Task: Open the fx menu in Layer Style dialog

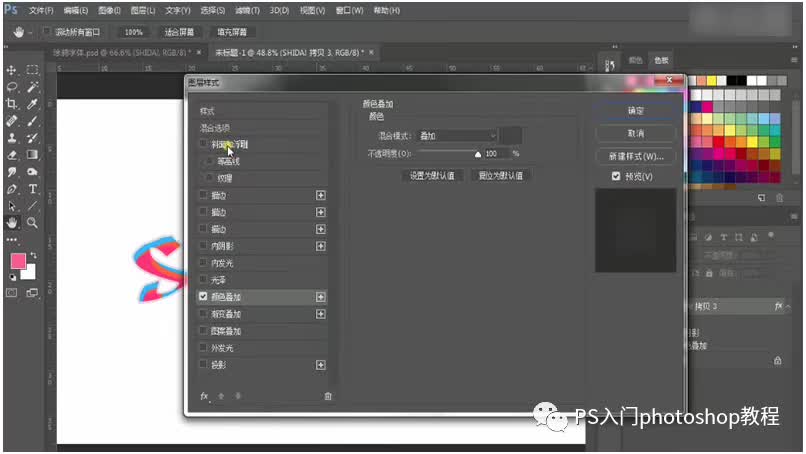Action: pyautogui.click(x=204, y=397)
